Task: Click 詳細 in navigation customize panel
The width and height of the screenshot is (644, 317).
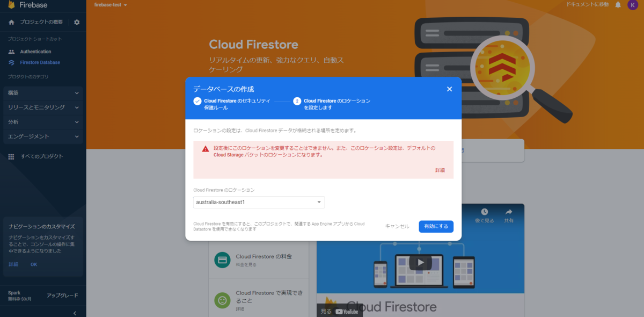Action: 13,264
